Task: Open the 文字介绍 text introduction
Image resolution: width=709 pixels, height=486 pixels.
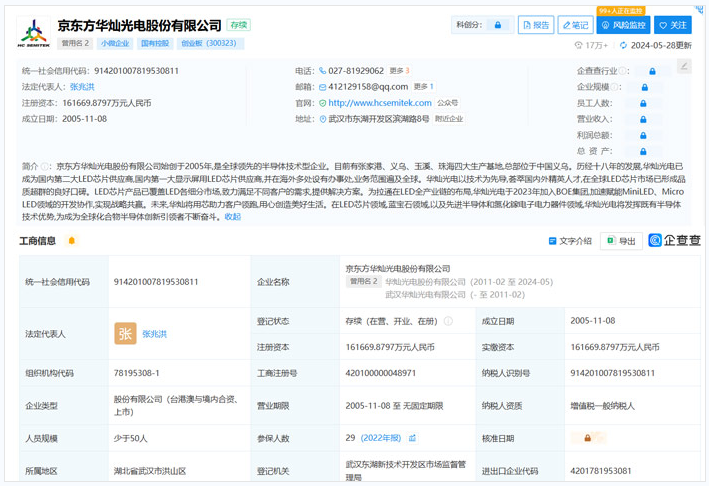Action: (570, 241)
